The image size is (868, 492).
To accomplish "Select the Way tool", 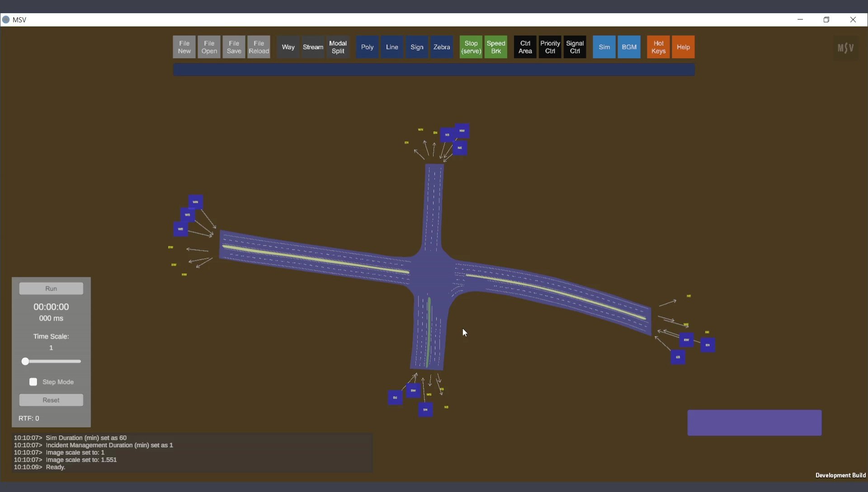I will coord(288,47).
